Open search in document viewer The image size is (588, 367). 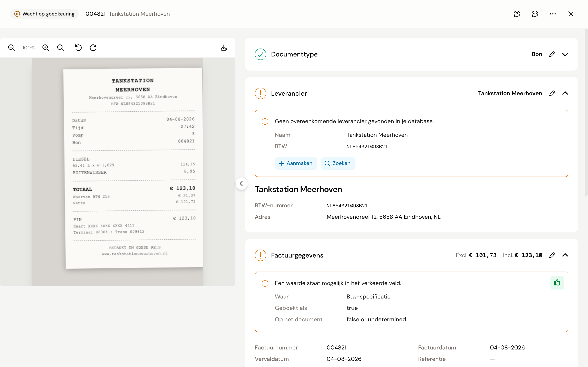[60, 48]
